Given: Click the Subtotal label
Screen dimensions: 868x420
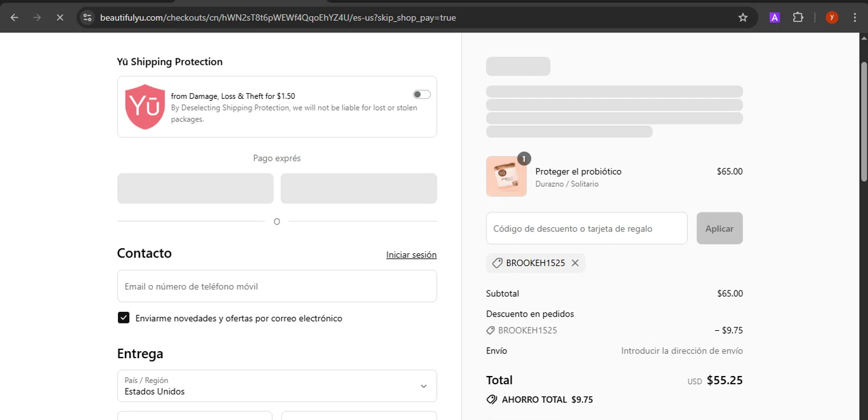Looking at the screenshot, I should 502,293.
